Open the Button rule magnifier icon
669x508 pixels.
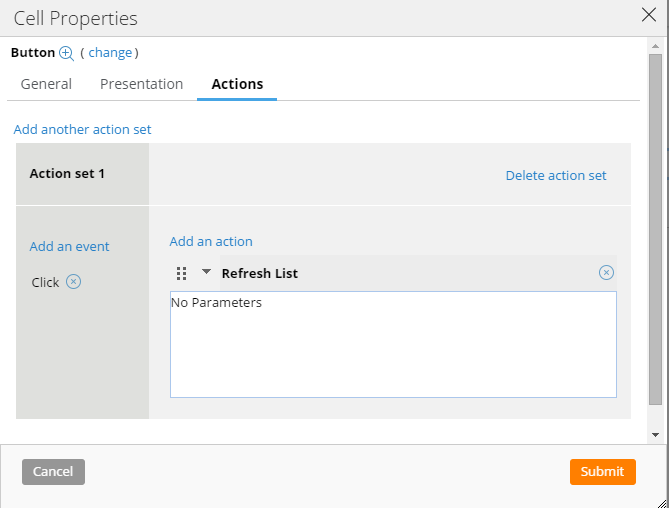pyautogui.click(x=66, y=53)
